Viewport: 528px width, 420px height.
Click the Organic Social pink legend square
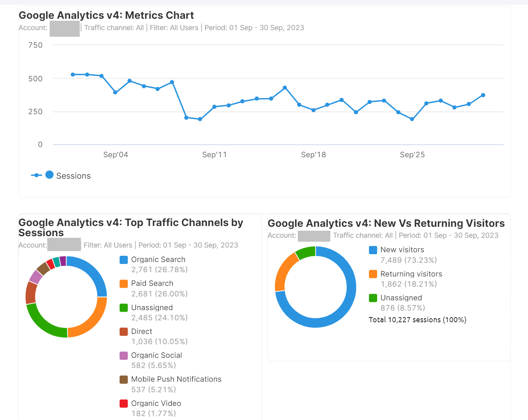coord(123,355)
